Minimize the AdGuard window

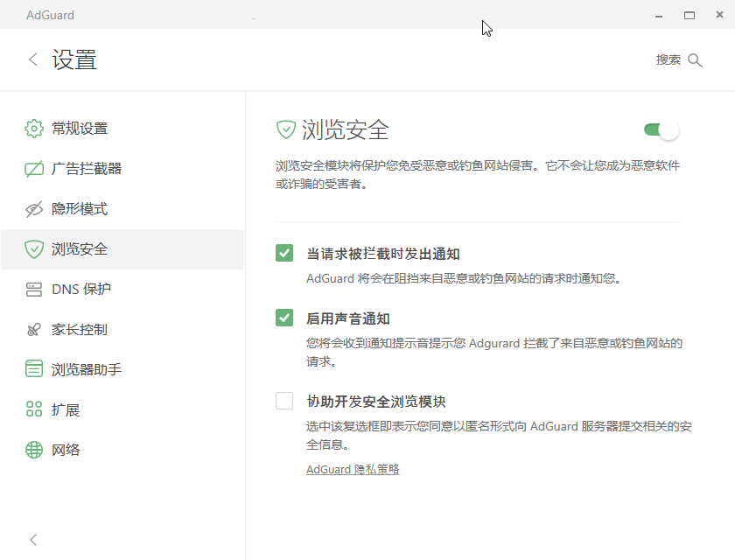point(659,16)
